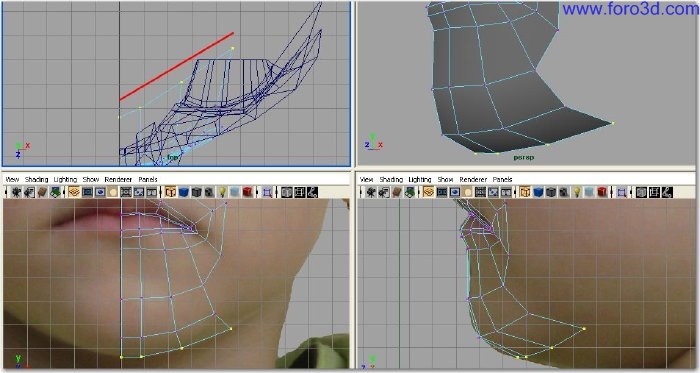700x373 pixels.
Task: Click Bookmarks icon in front view toolbar
Action: pyautogui.click(x=42, y=192)
